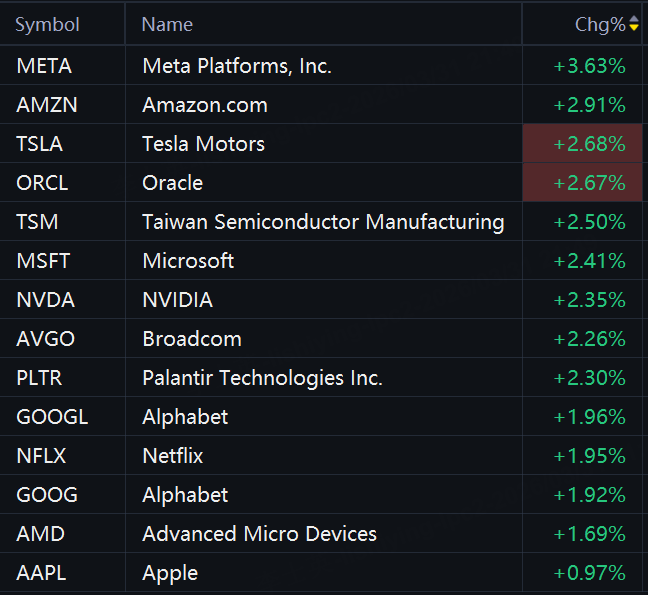
Task: Select the TSLA ticker symbol
Action: pyautogui.click(x=39, y=144)
